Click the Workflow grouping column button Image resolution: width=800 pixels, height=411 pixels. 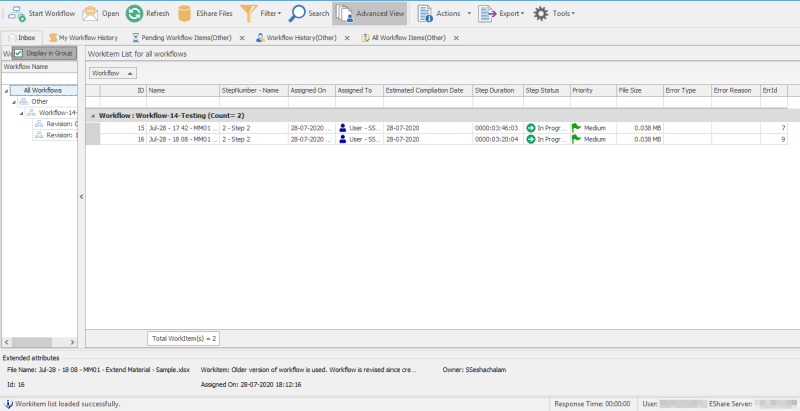112,73
